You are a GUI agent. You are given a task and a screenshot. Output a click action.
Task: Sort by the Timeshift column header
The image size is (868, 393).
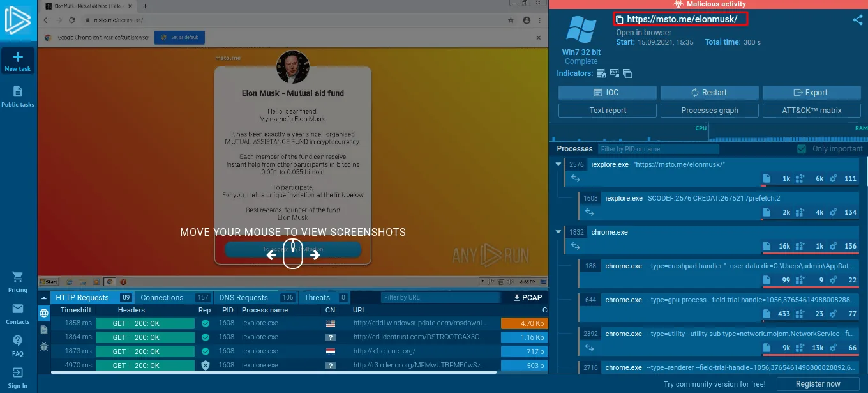point(76,310)
